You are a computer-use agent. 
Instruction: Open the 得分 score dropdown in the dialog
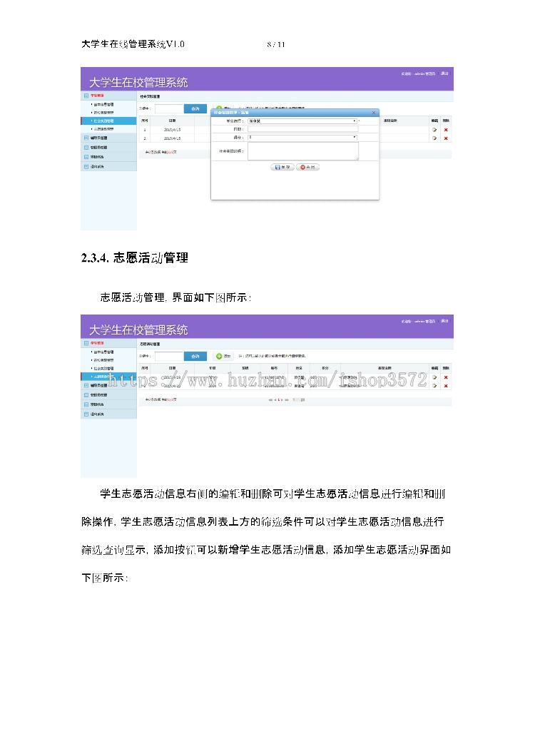[302, 138]
